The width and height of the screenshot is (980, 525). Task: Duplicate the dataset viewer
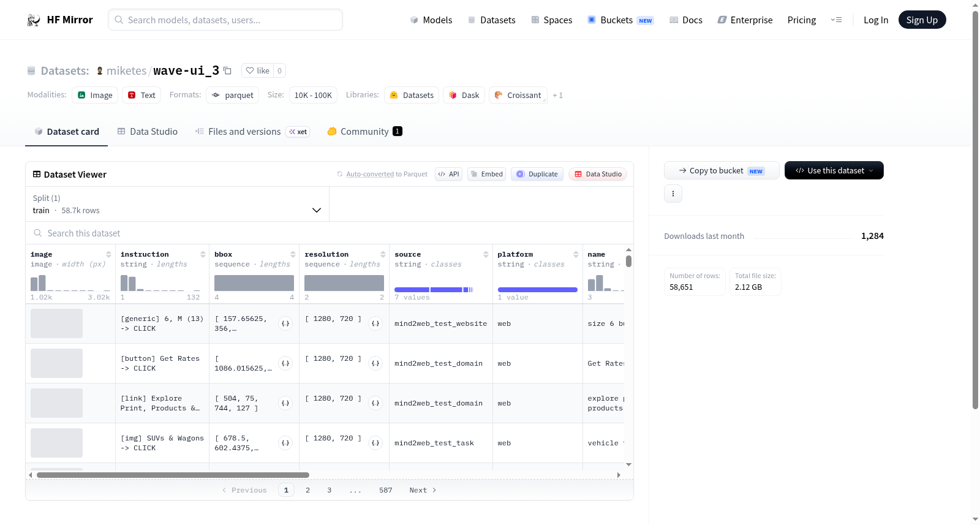click(537, 174)
